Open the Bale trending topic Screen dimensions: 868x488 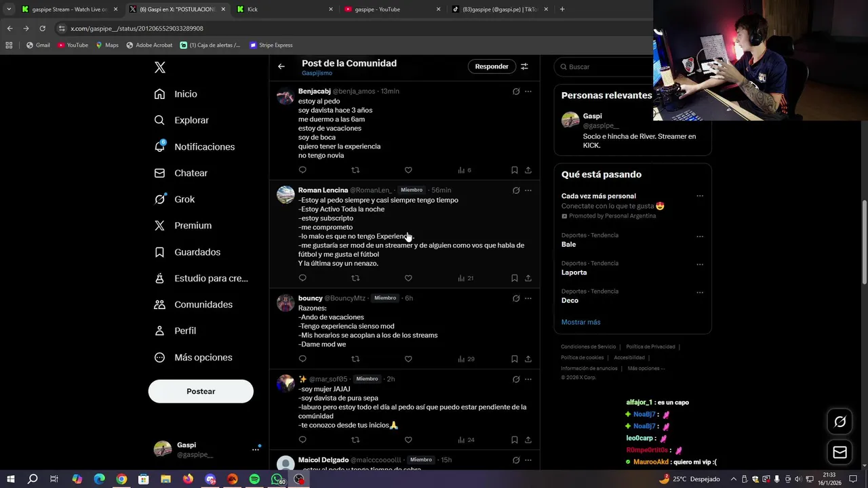pyautogui.click(x=568, y=245)
